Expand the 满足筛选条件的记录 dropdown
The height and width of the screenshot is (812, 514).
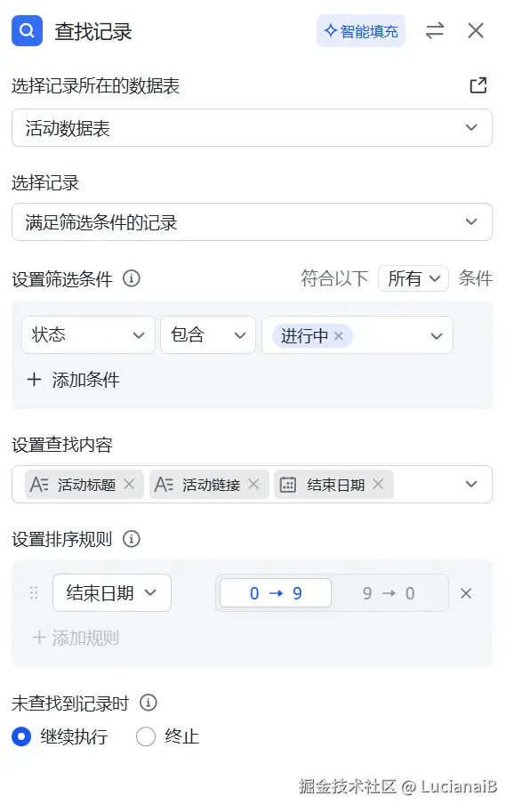point(252,221)
